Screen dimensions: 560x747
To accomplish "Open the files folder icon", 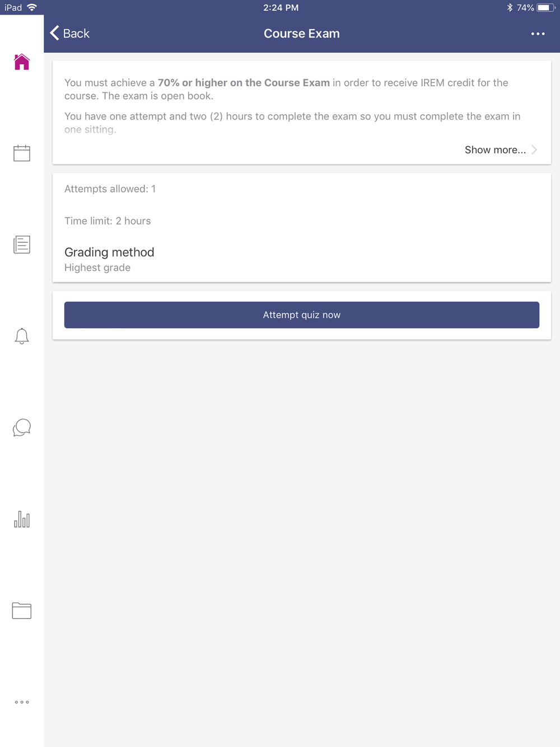I will click(22, 610).
